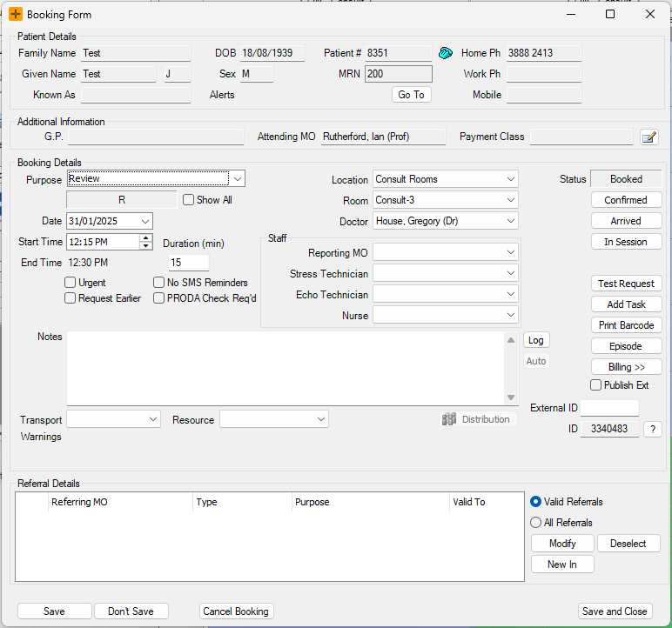This screenshot has width=672, height=628.
Task: Click the edit icon beside Payment Class
Action: [648, 137]
